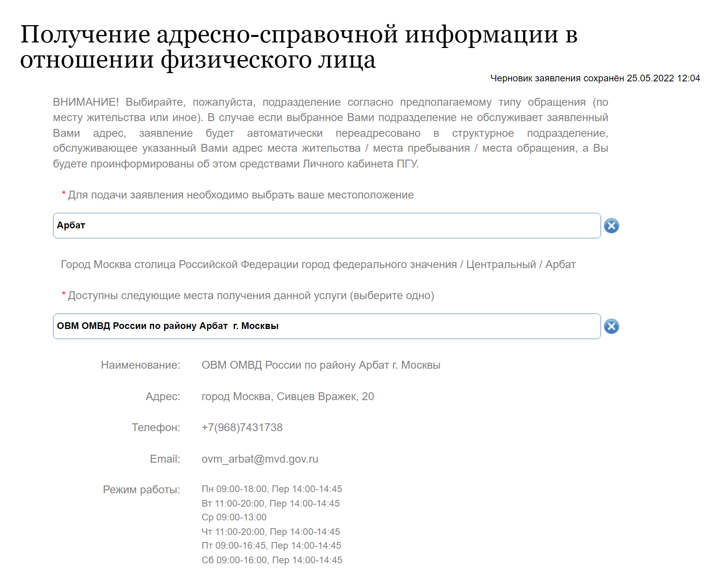The height and width of the screenshot is (588, 723).
Task: Click the Пт 09:00-16:45 schedule row
Action: (x=271, y=546)
